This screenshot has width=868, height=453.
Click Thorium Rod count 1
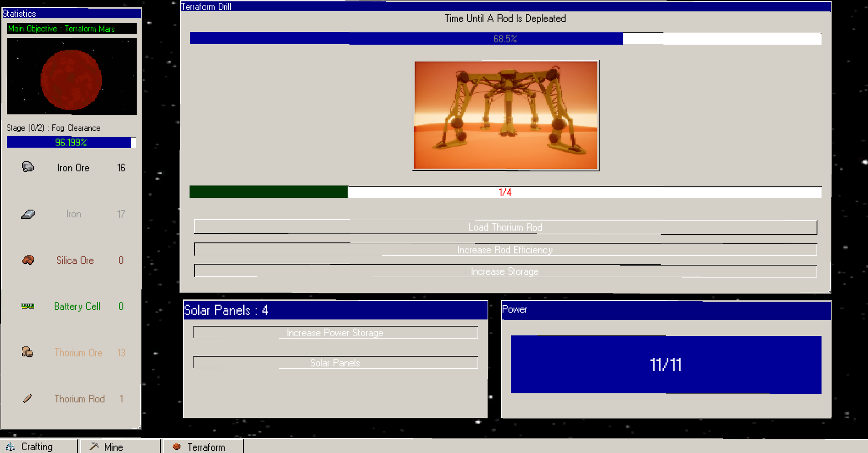[x=121, y=399]
